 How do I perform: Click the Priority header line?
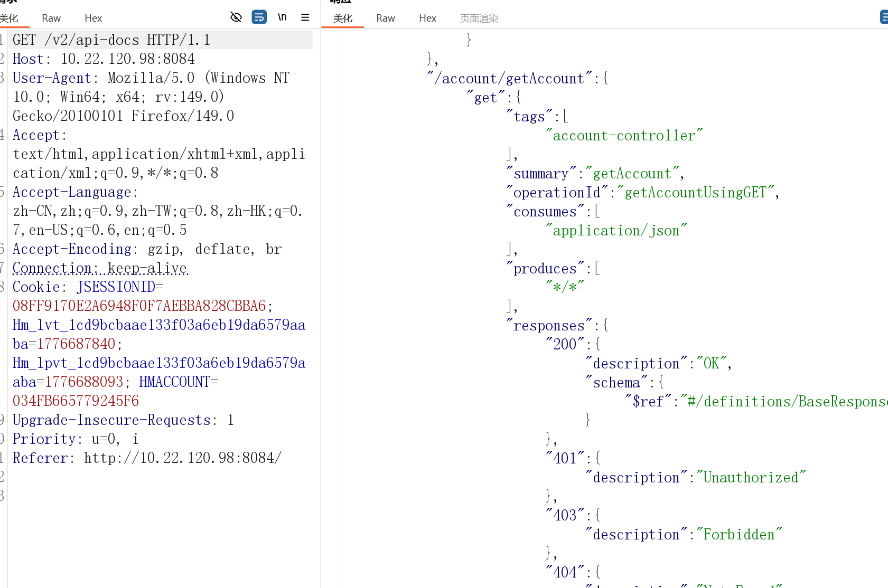(76, 439)
